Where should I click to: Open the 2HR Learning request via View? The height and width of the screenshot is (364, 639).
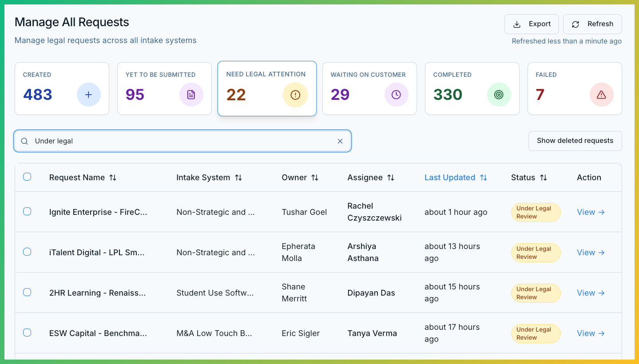591,293
